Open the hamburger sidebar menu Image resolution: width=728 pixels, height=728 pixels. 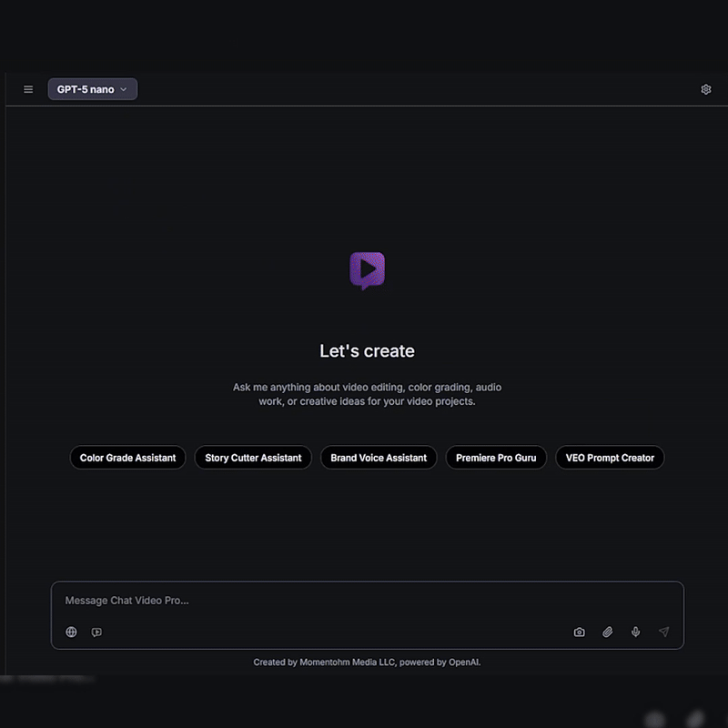coord(28,89)
